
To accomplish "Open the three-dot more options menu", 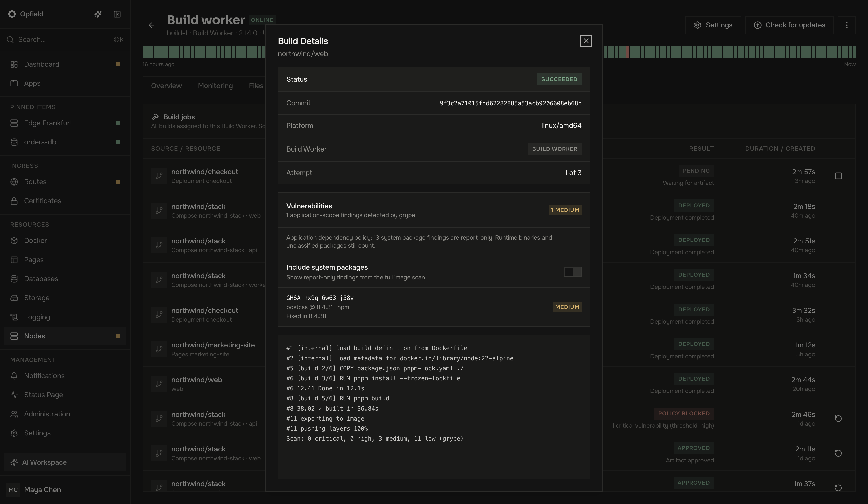I will (x=847, y=25).
